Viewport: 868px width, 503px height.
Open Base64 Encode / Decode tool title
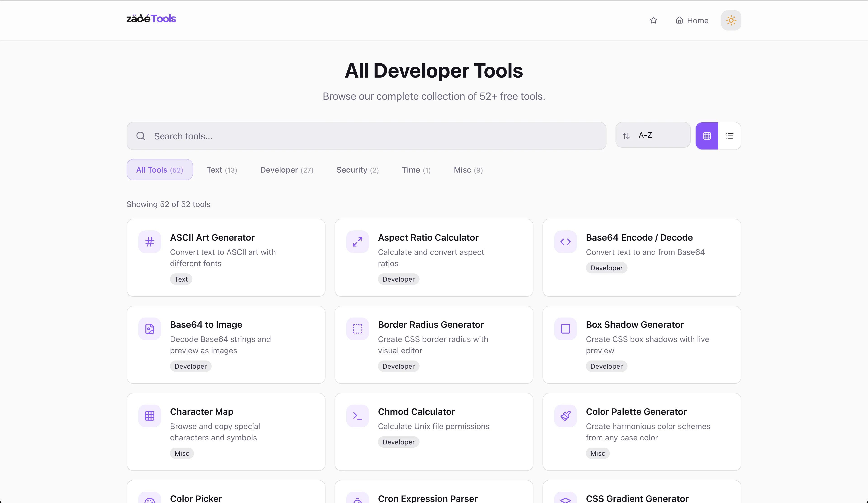(639, 237)
